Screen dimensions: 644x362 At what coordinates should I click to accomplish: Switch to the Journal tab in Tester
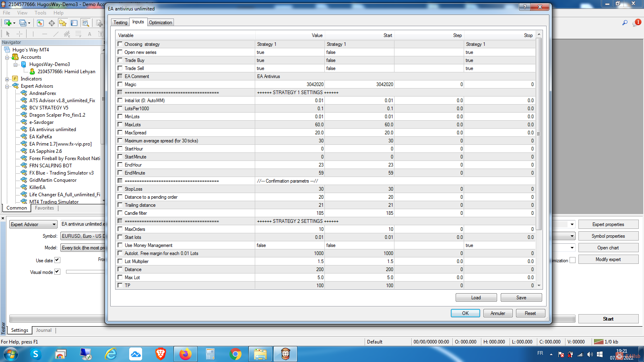point(44,330)
